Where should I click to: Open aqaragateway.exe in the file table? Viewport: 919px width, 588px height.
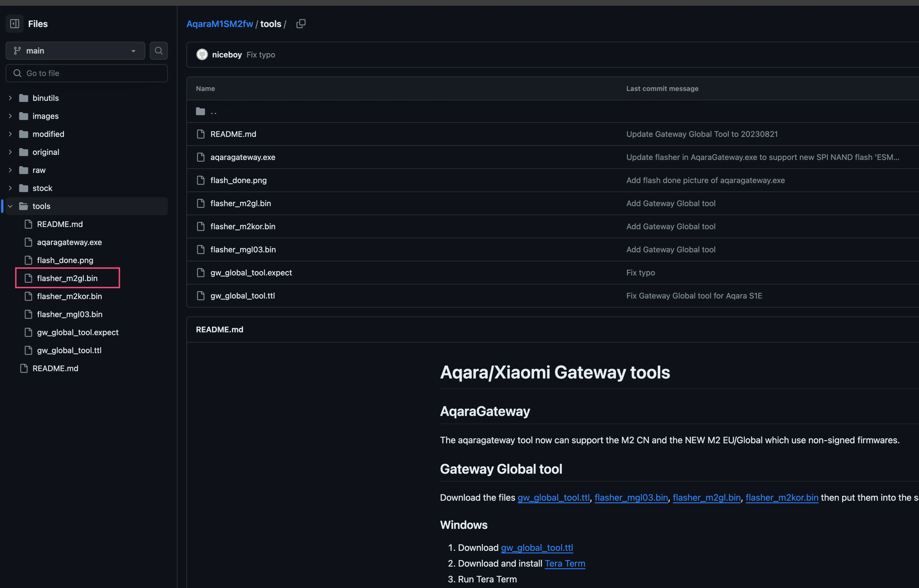point(243,157)
